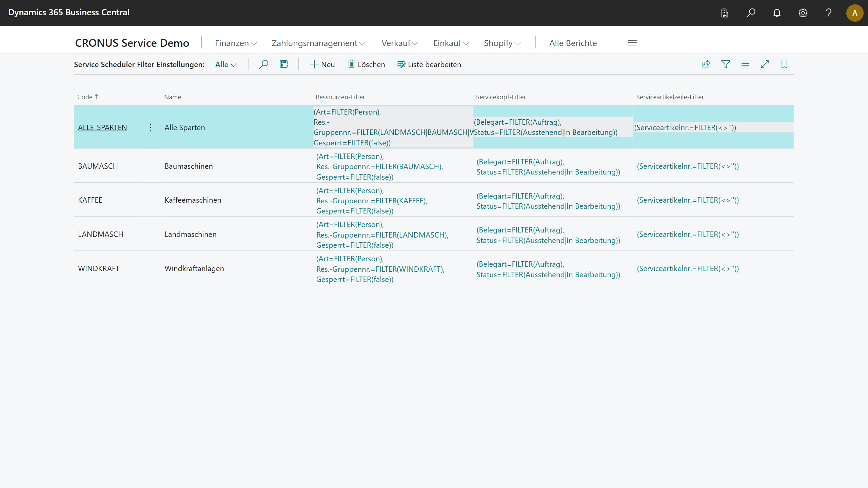Open the company hub building icon

coord(725,13)
